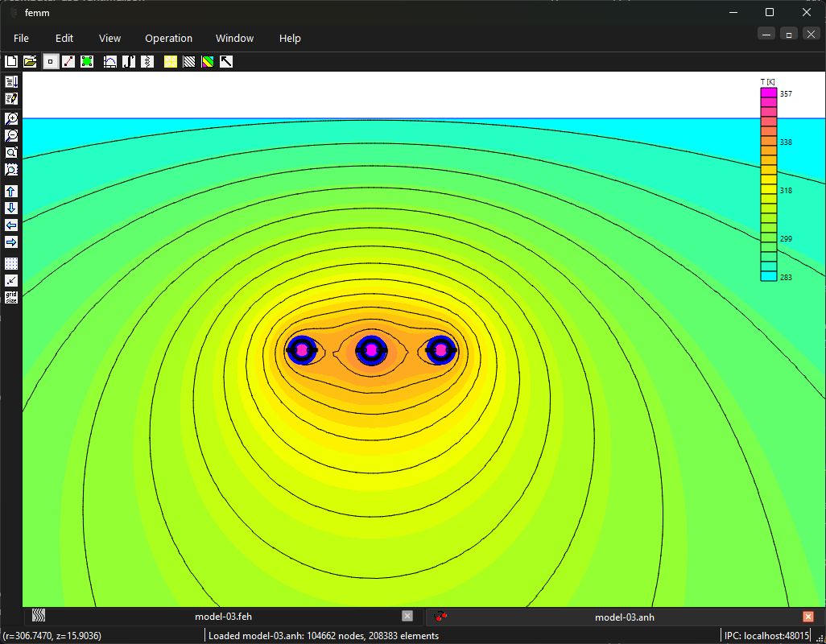The image size is (826, 644).
Task: Open the Edit menu
Action: [64, 38]
